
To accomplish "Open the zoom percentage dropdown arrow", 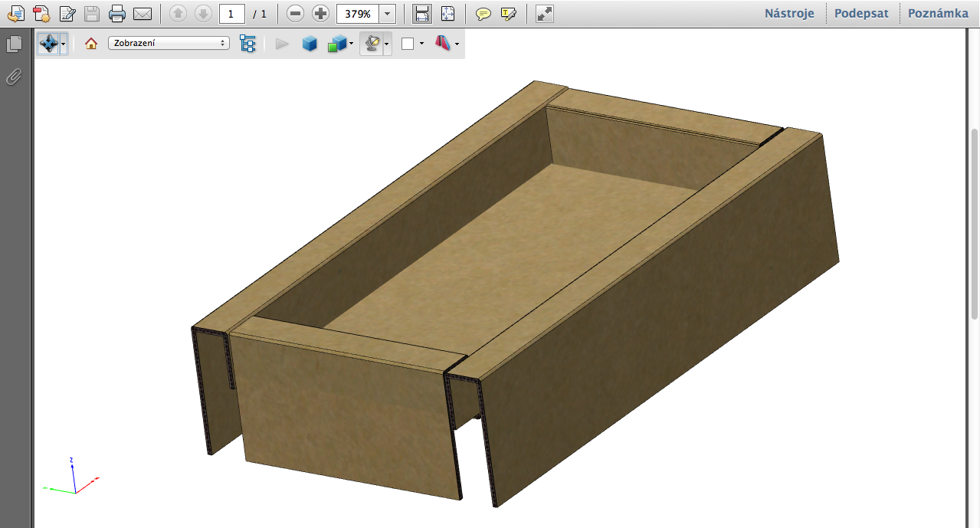I will [388, 13].
